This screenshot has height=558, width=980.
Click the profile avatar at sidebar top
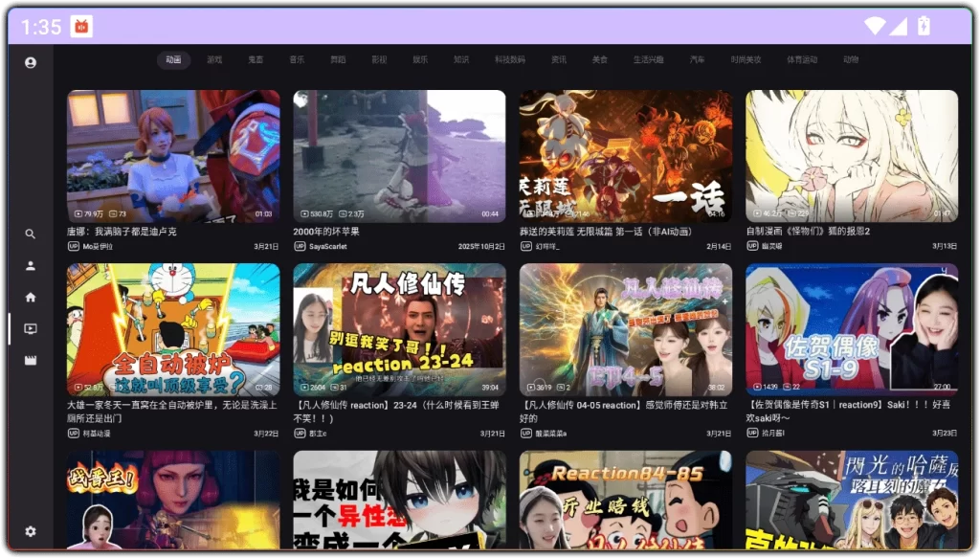[x=30, y=62]
